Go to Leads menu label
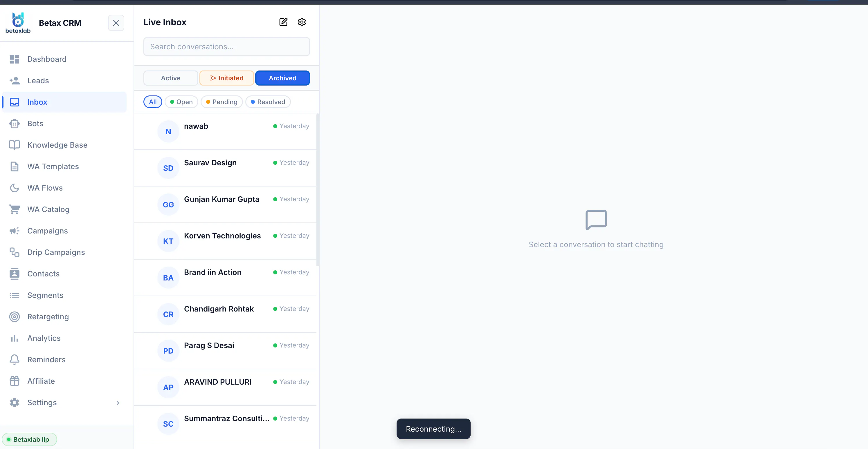The width and height of the screenshot is (868, 449). tap(38, 80)
